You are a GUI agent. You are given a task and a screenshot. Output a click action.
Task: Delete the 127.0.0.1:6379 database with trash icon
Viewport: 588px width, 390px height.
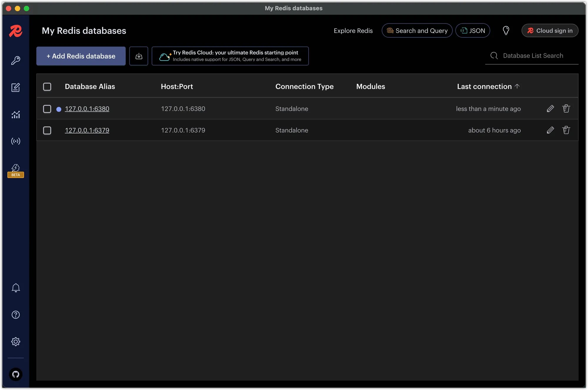pos(566,130)
